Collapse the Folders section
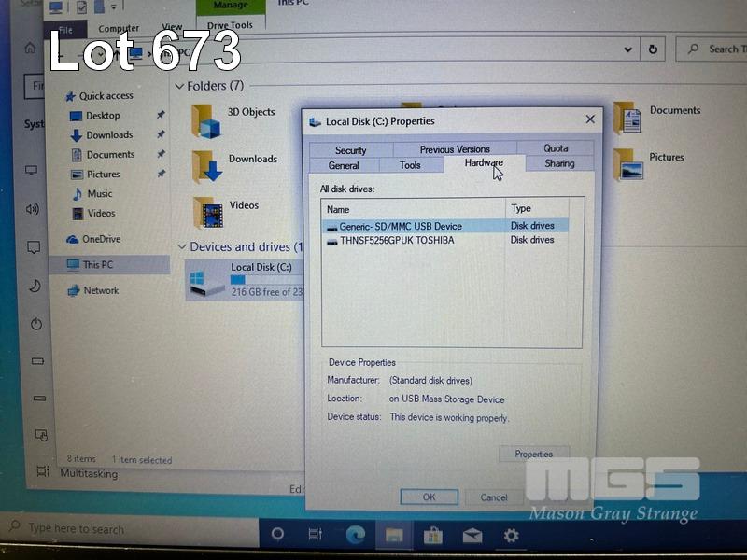747x560 pixels. (179, 86)
